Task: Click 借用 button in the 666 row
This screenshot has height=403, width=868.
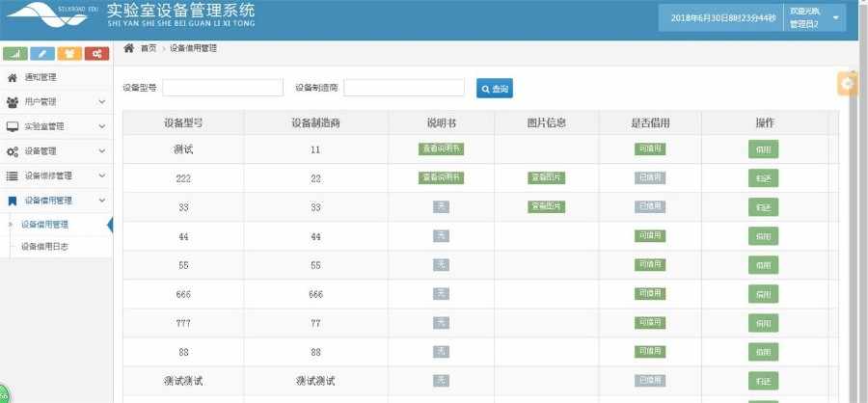Action: point(764,294)
